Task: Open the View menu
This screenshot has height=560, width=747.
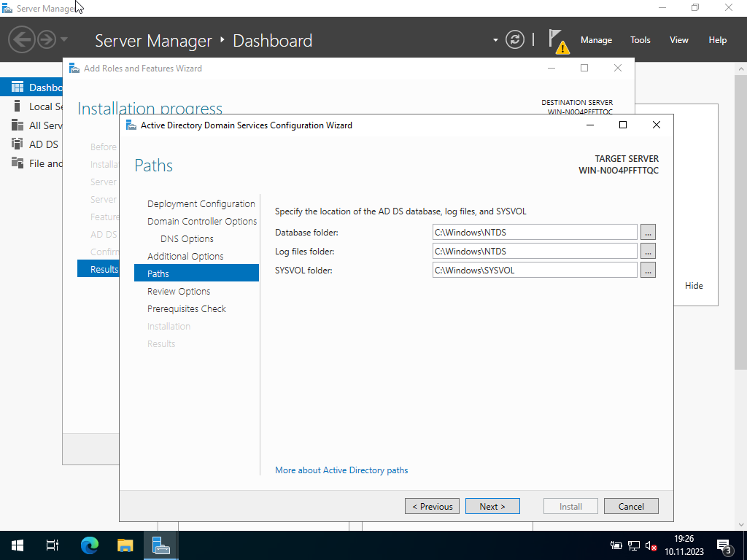Action: (x=679, y=40)
